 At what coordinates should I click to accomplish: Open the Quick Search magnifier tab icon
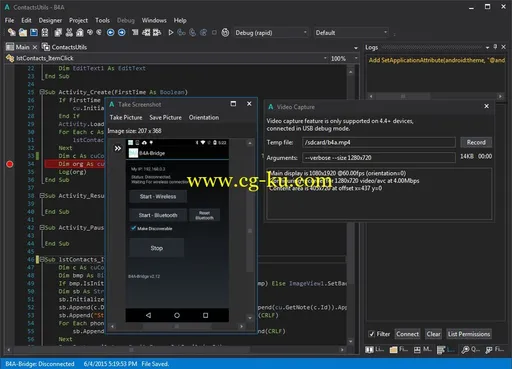465,349
